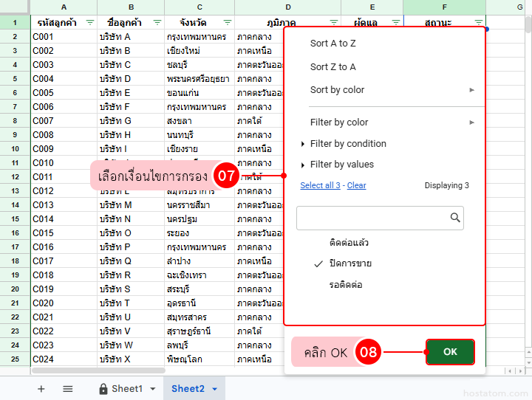Open filter icon in ผู้ดูแล header
Screen dimensions: 532x400
coord(395,23)
